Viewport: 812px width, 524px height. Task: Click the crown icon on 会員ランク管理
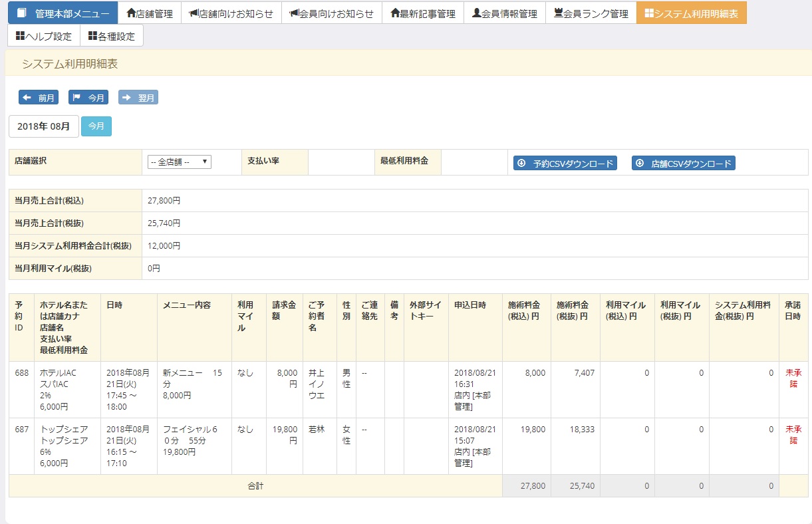[558, 13]
